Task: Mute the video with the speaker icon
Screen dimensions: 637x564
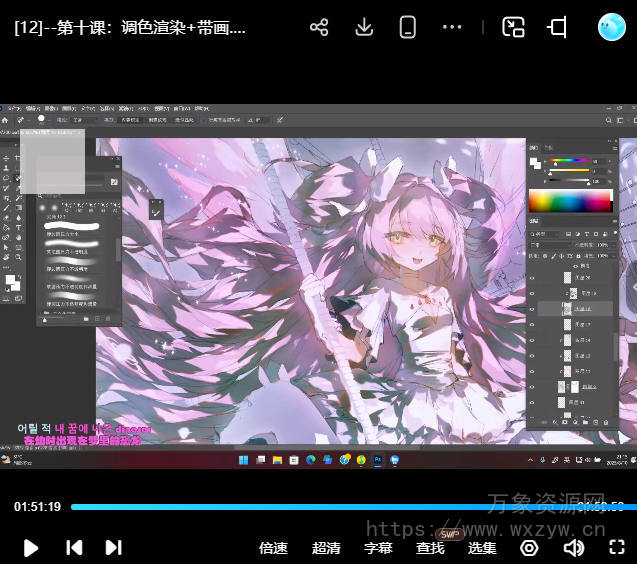Action: click(x=573, y=547)
